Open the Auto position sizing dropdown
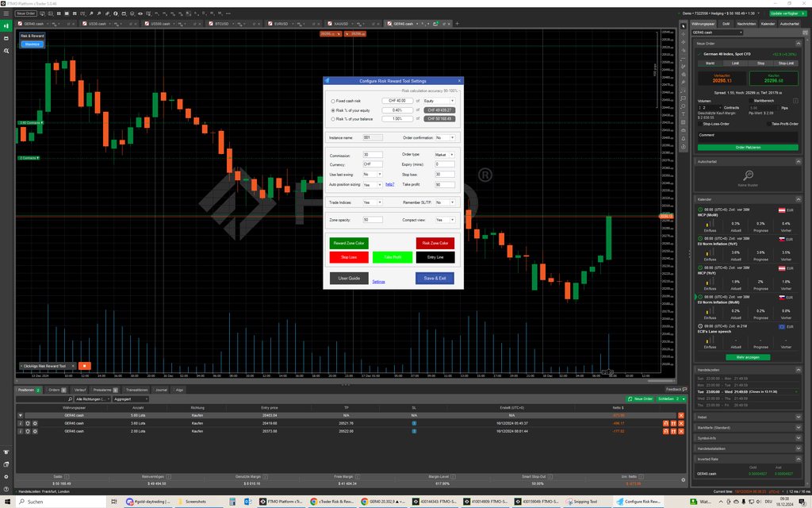 (x=373, y=185)
